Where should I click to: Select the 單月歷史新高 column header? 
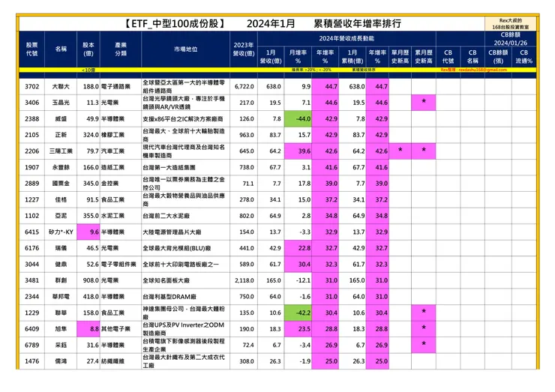pos(400,57)
